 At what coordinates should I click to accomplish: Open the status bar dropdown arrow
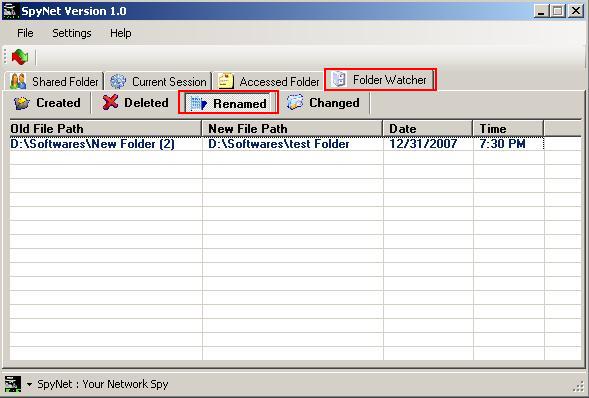[29, 384]
